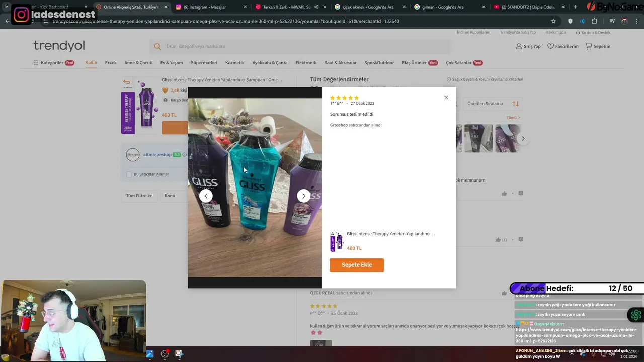Screen dimensions: 644x362
Task: Open the altıntepeshop seller link
Action: (157, 155)
